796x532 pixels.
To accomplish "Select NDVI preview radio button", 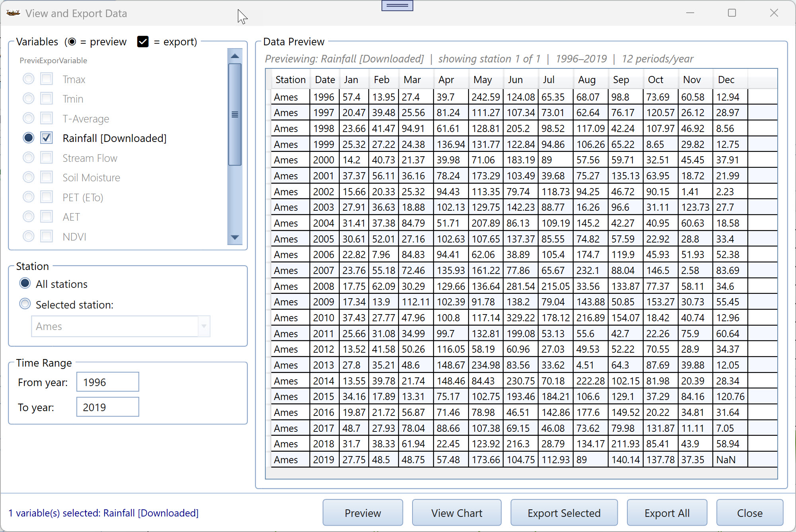I will click(28, 236).
